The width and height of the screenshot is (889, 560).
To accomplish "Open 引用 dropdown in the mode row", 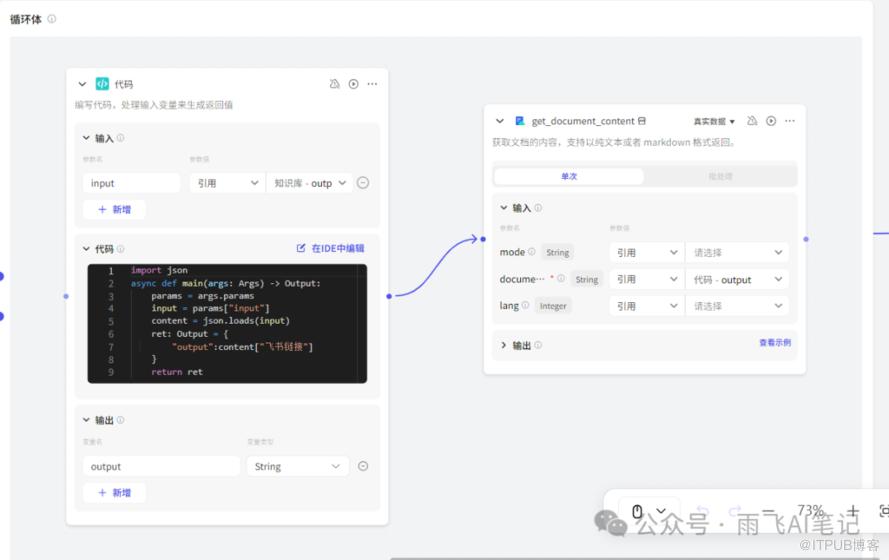I will [646, 252].
